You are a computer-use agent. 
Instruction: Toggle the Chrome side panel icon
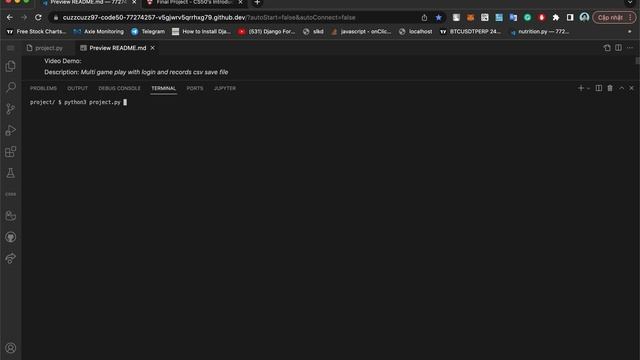[570, 18]
